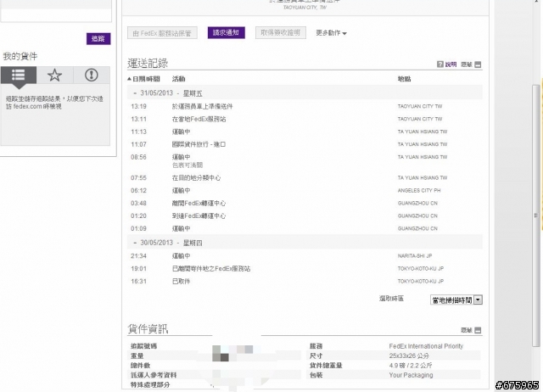Click the 隱藏 link in the 運送記錄 header
This screenshot has width=543, height=392.
tap(467, 64)
